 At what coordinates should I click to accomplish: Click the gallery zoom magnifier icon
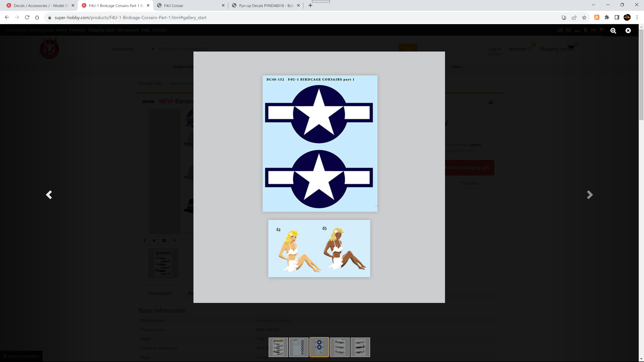pos(613,31)
